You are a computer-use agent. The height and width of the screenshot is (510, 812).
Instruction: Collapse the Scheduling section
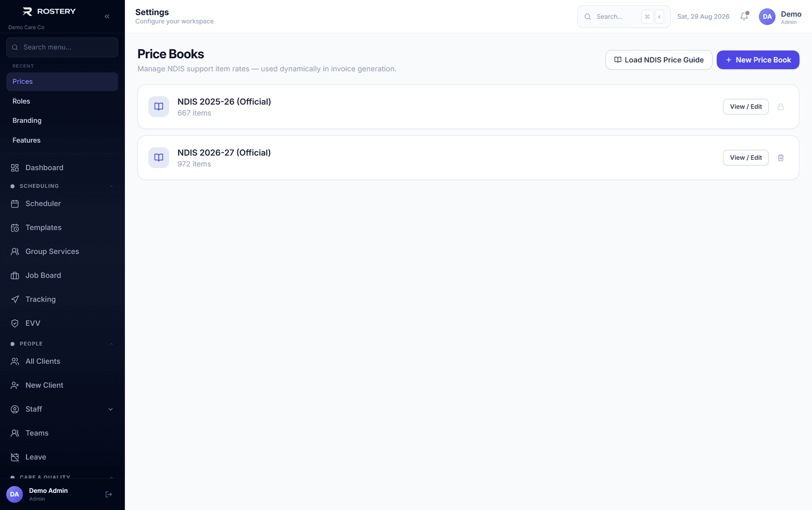[111, 186]
